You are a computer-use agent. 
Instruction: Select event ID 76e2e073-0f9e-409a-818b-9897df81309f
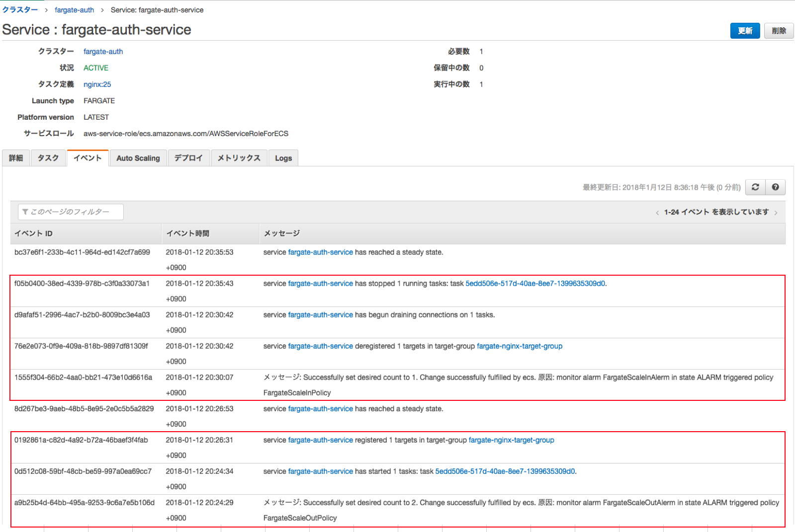click(x=81, y=346)
